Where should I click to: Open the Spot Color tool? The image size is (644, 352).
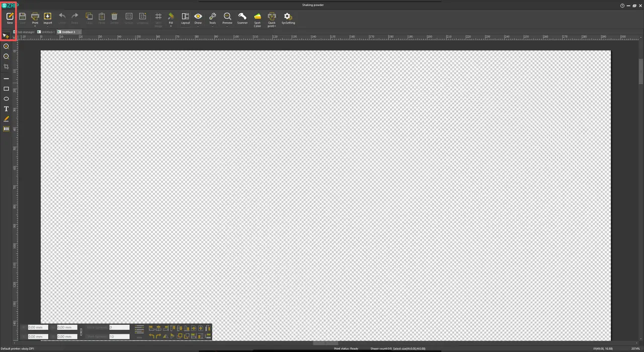pyautogui.click(x=257, y=20)
